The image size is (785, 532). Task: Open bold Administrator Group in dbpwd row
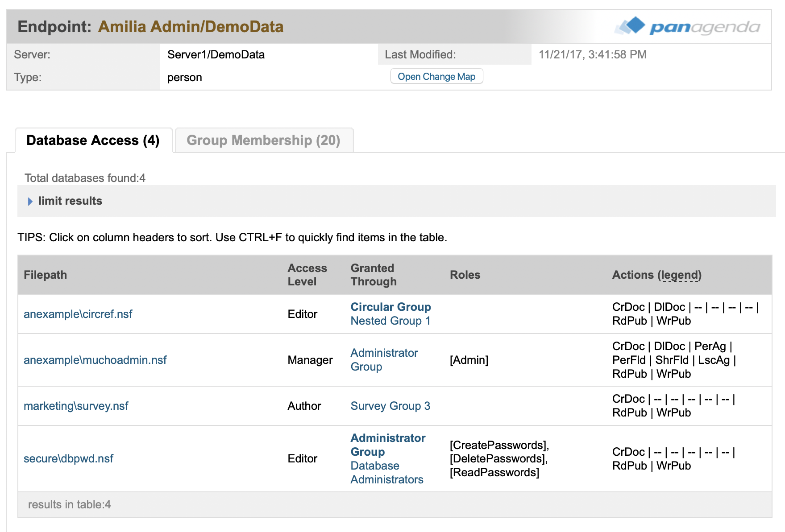387,445
